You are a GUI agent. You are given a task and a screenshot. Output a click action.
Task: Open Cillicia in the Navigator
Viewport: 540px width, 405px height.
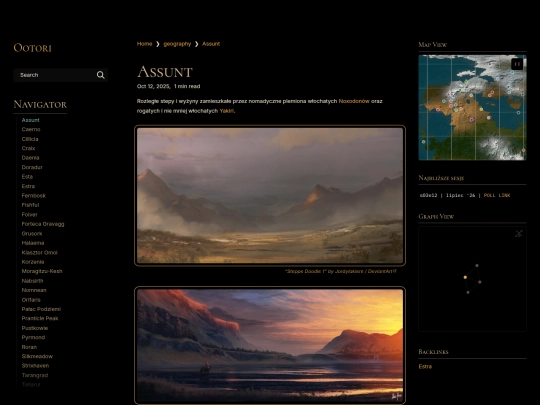[x=30, y=139]
